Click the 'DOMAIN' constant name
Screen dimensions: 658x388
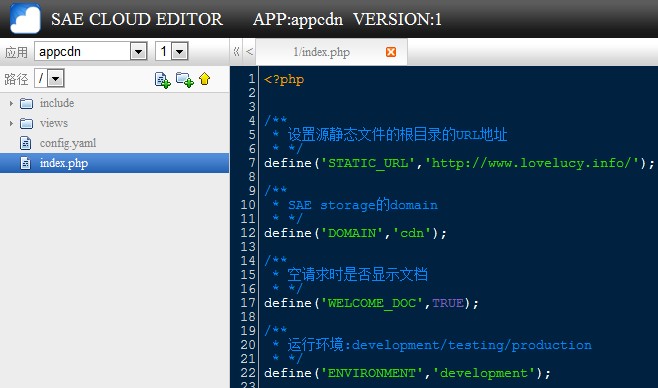[352, 233]
